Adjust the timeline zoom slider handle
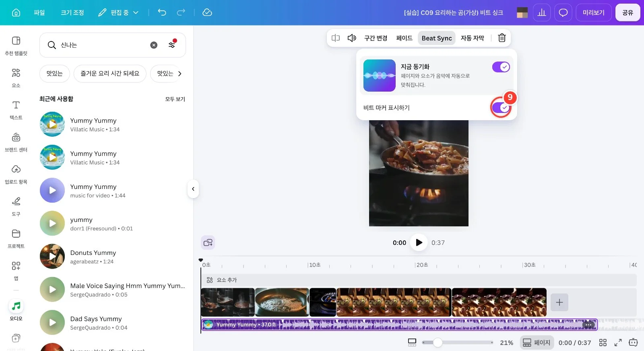This screenshot has width=644, height=351. click(x=438, y=343)
